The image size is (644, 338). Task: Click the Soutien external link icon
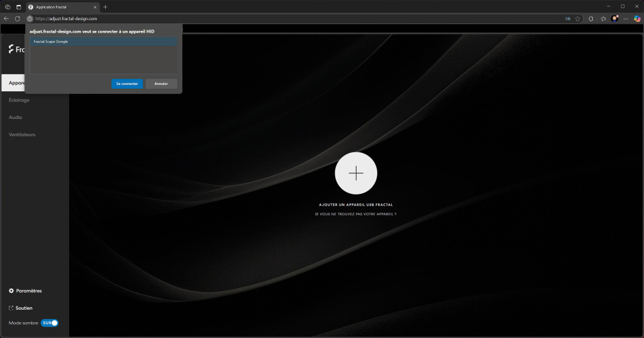tap(11, 308)
